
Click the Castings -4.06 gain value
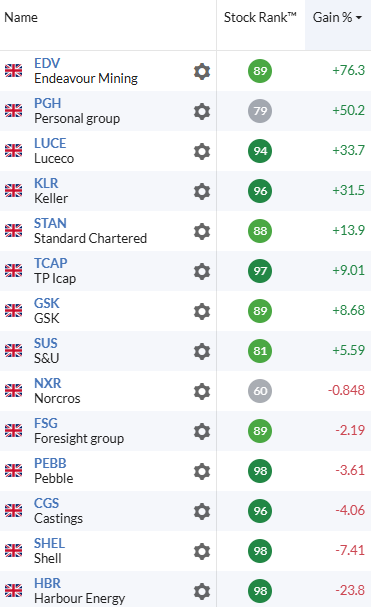pos(350,510)
